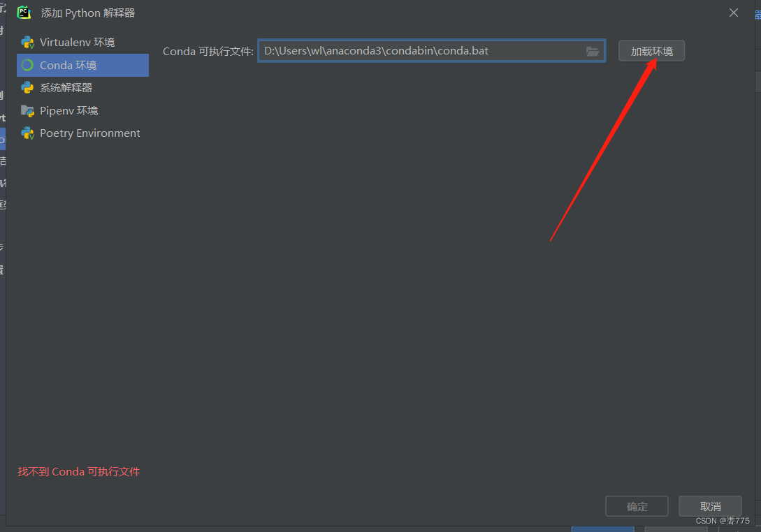Select 系统解释器 in the sidebar
The image size is (761, 532).
(x=82, y=88)
